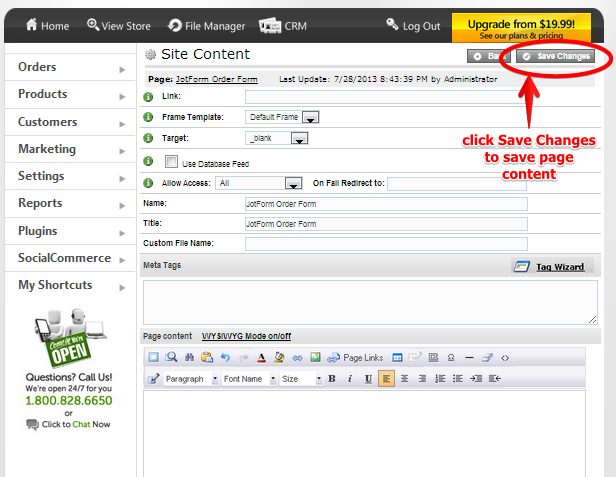This screenshot has width=616, height=477.
Task: Click the undo arrow in editor toolbar
Action: tap(225, 357)
